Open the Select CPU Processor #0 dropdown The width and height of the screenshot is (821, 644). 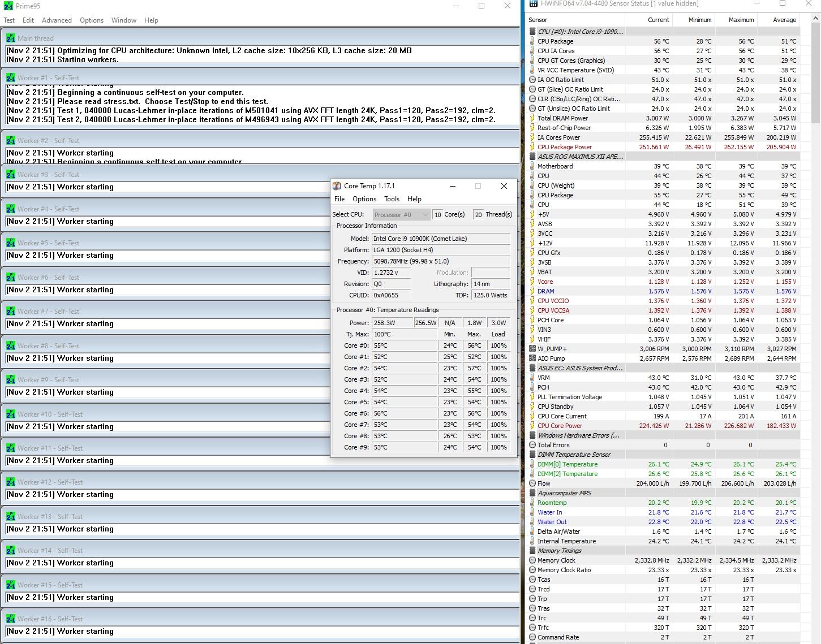tap(401, 215)
